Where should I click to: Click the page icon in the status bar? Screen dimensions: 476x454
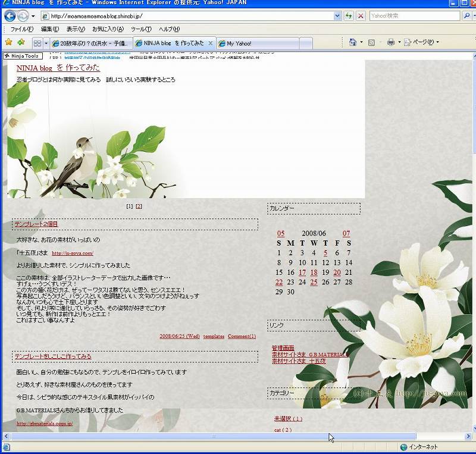coord(7,447)
